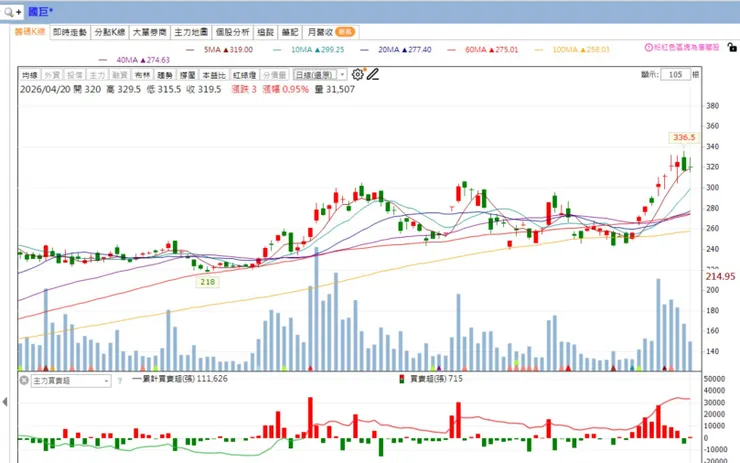Click the 量 31,507 volume text
This screenshot has height=463, width=740.
(335, 89)
